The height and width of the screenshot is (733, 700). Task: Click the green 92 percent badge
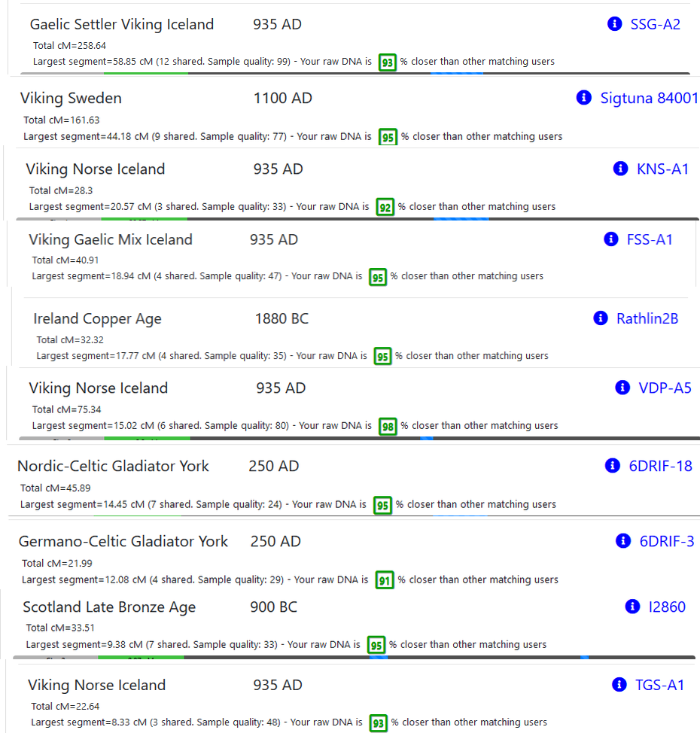385,207
